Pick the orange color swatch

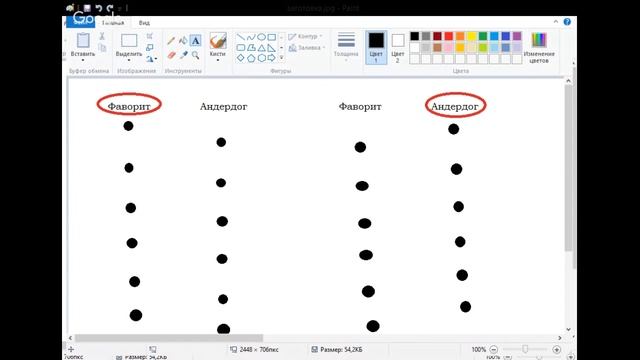[460, 36]
